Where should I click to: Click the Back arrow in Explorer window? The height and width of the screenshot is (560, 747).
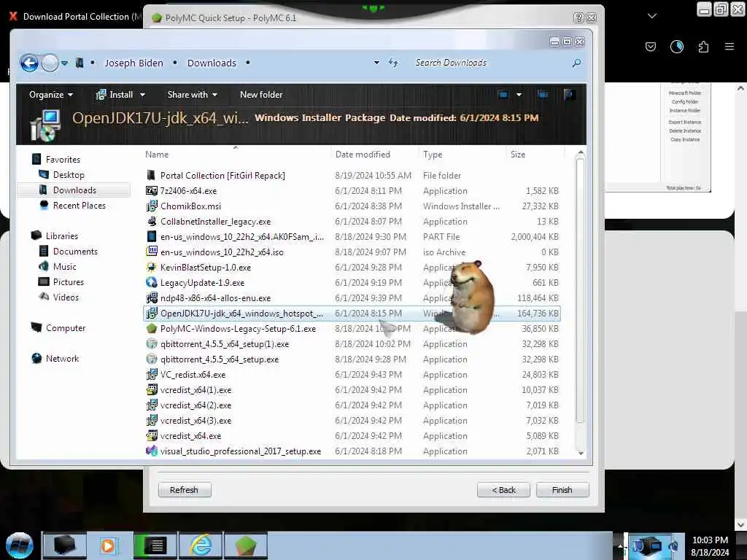tap(29, 63)
